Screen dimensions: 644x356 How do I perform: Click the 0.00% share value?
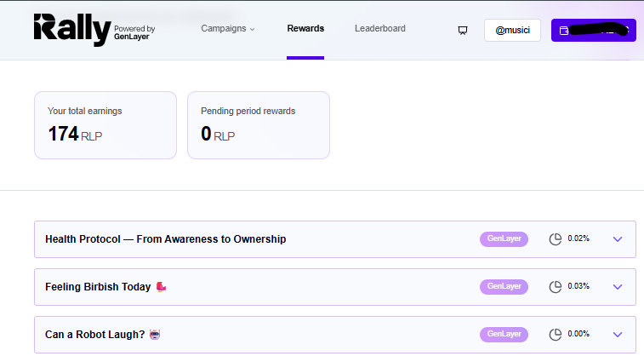click(x=578, y=334)
